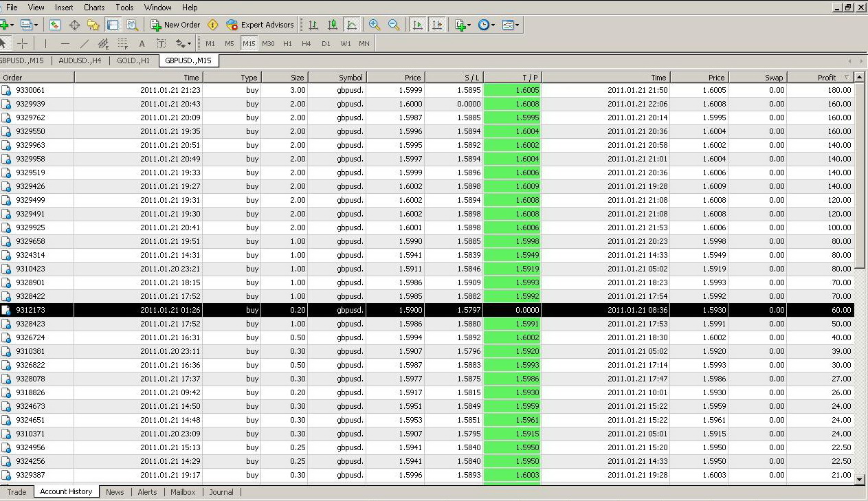Toggle the Chart Shift button

[x=436, y=25]
